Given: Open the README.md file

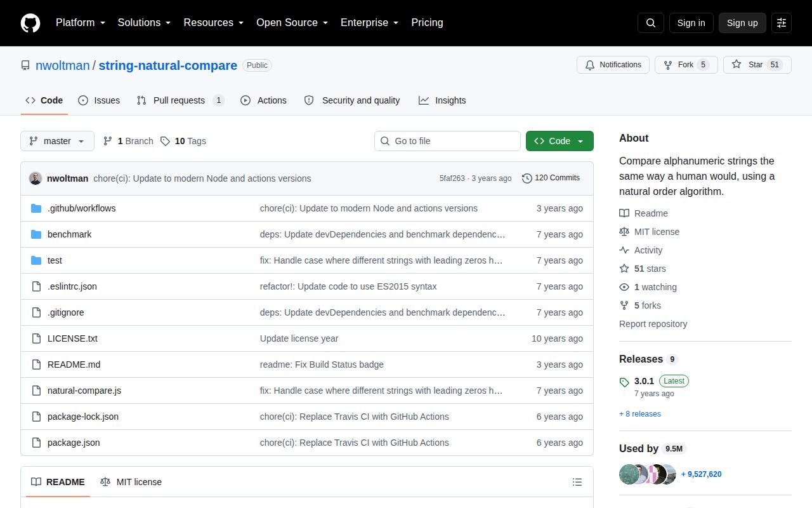Looking at the screenshot, I should [x=74, y=364].
